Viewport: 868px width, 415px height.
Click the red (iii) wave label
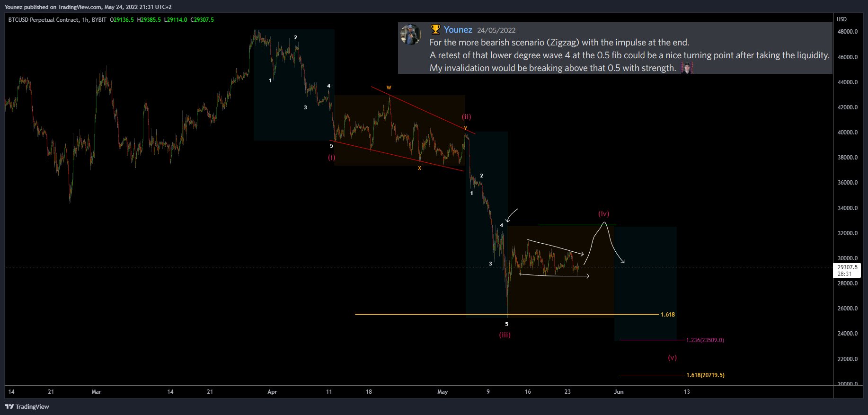[505, 335]
